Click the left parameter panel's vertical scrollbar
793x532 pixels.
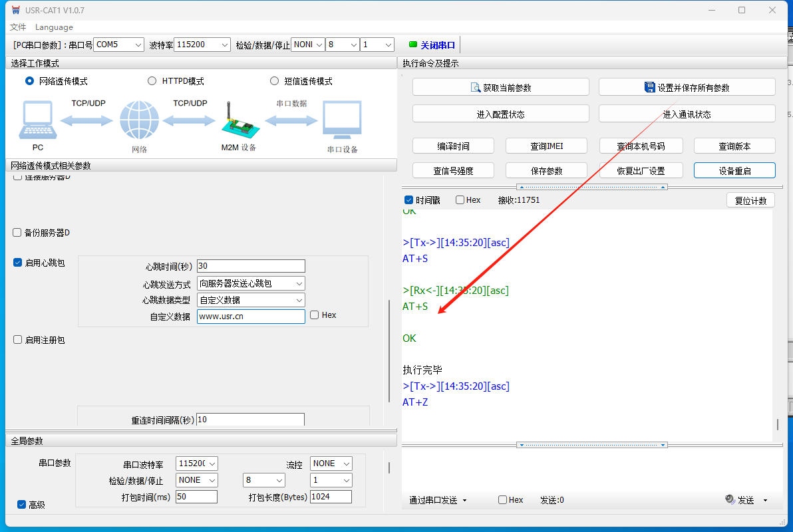(390, 350)
